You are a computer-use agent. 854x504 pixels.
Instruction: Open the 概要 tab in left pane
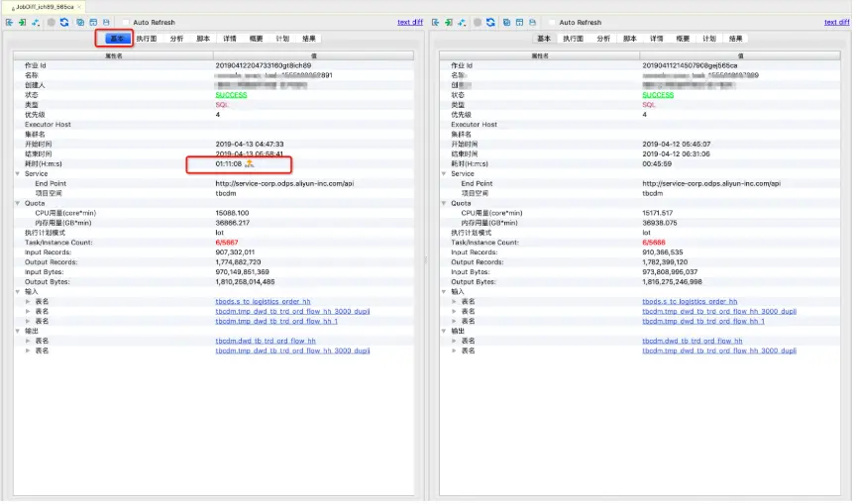[x=256, y=39]
